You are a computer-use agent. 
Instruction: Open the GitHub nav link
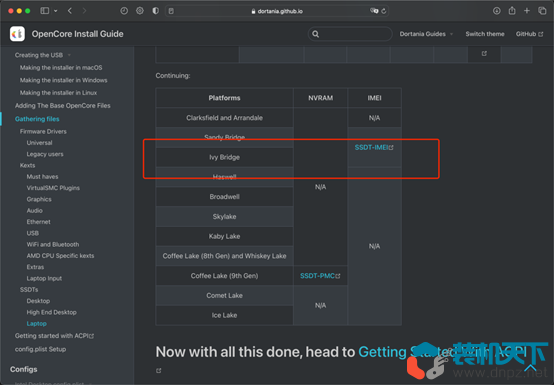click(x=529, y=34)
